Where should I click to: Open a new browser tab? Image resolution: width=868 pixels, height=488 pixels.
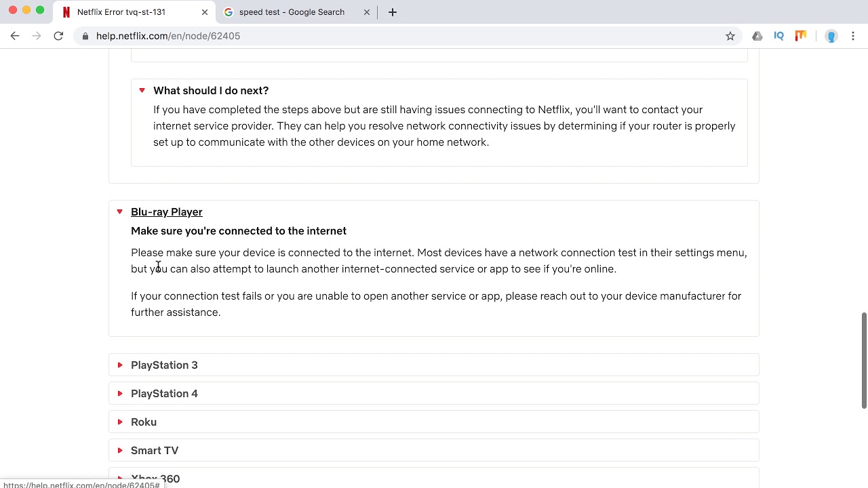coord(393,12)
